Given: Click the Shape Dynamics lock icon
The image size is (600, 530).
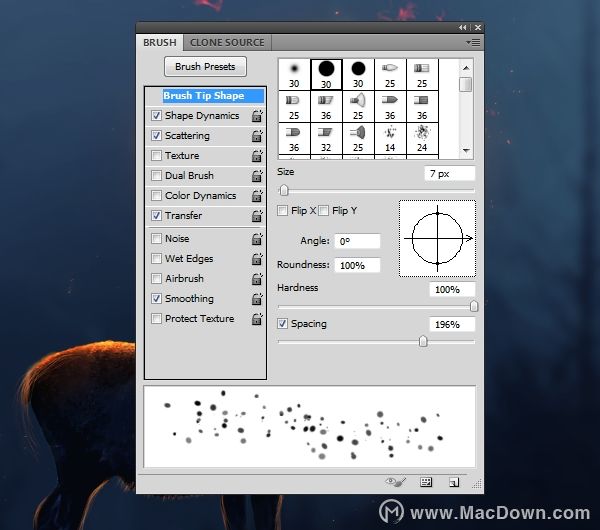Looking at the screenshot, I should [x=257, y=116].
